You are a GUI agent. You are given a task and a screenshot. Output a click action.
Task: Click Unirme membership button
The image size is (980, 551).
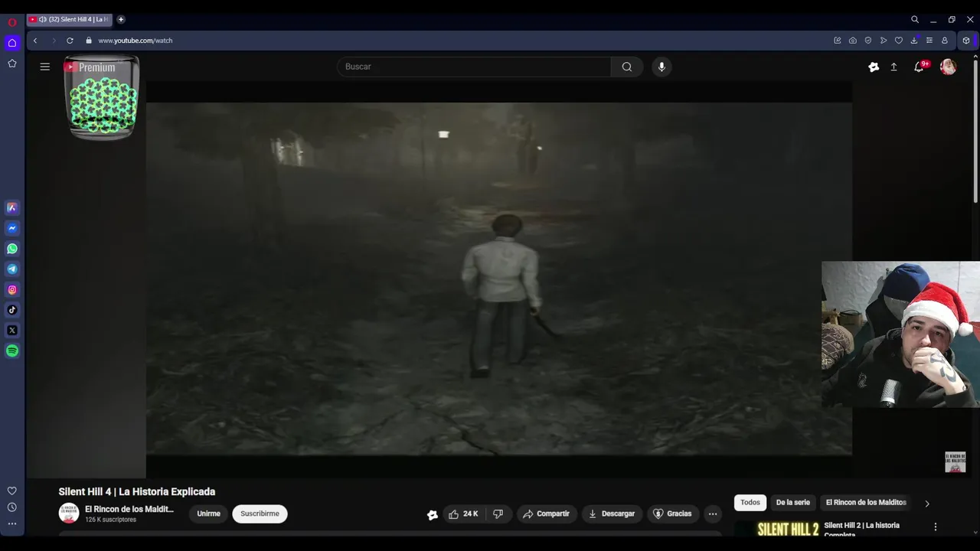[x=208, y=514]
